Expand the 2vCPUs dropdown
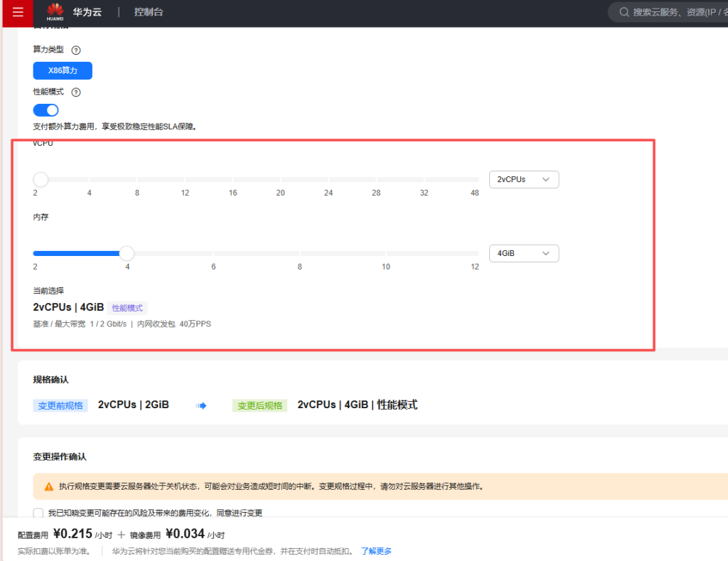The height and width of the screenshot is (561, 728). (523, 179)
